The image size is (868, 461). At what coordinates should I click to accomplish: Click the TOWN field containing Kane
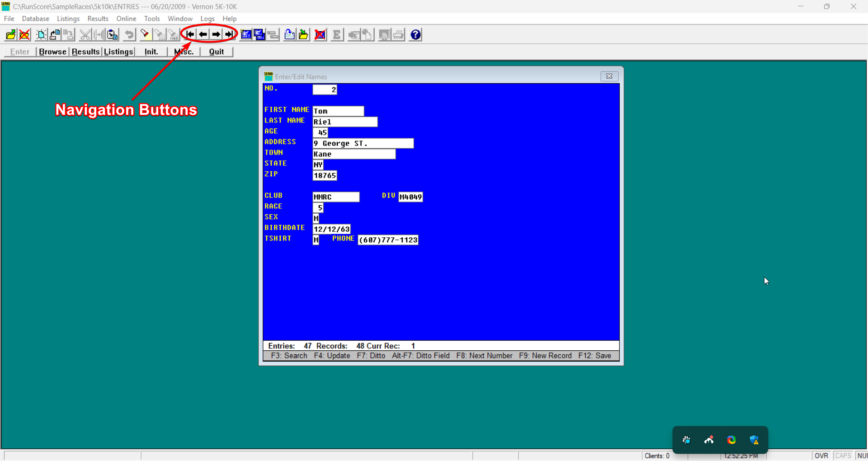point(354,154)
